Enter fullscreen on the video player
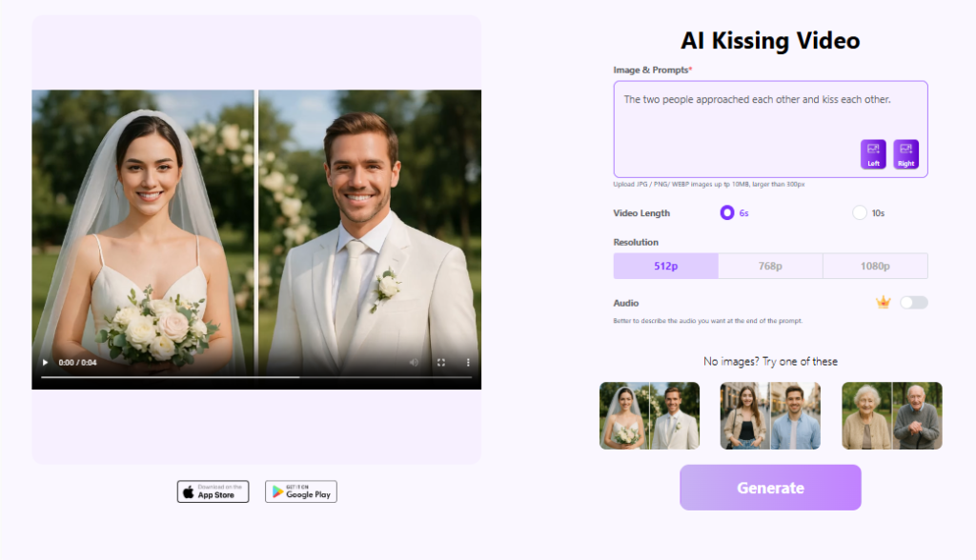 coord(441,363)
